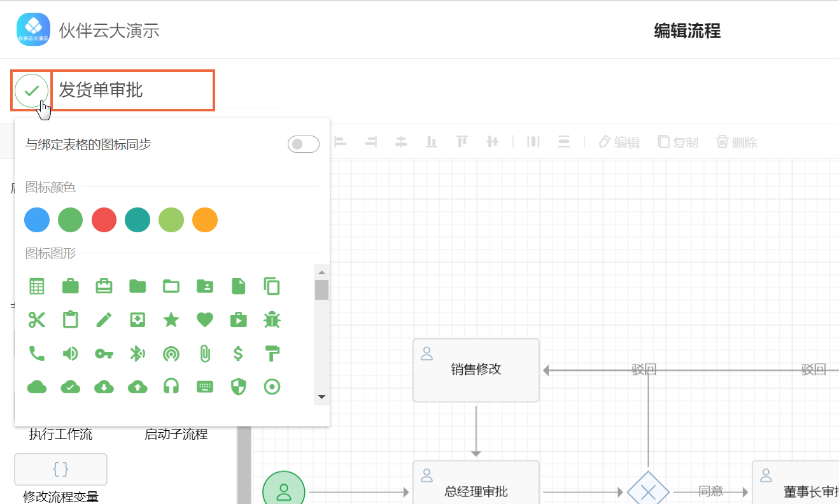
Task: Select the key icon shape
Action: pos(104,353)
